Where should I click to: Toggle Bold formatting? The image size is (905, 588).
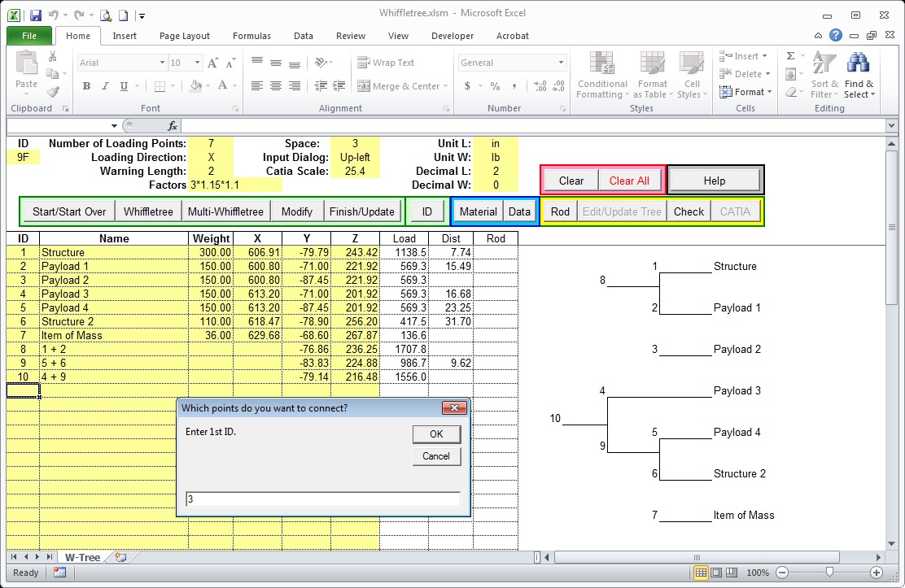click(86, 86)
